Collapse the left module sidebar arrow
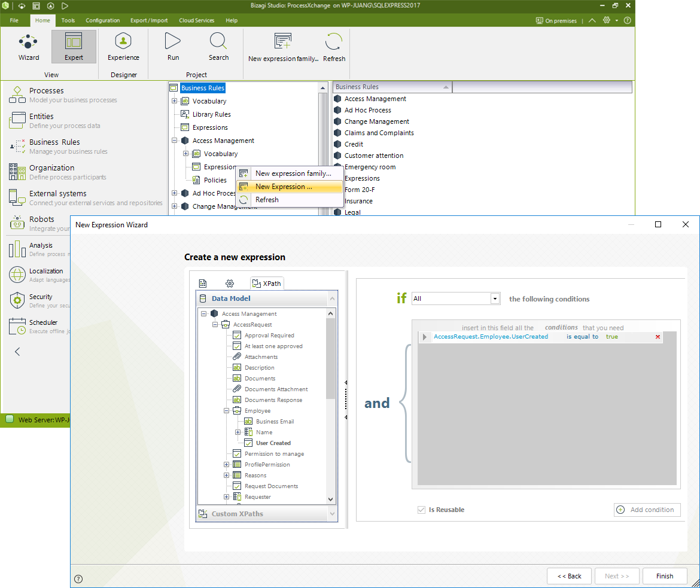Image resolution: width=700 pixels, height=588 pixels. (17, 352)
